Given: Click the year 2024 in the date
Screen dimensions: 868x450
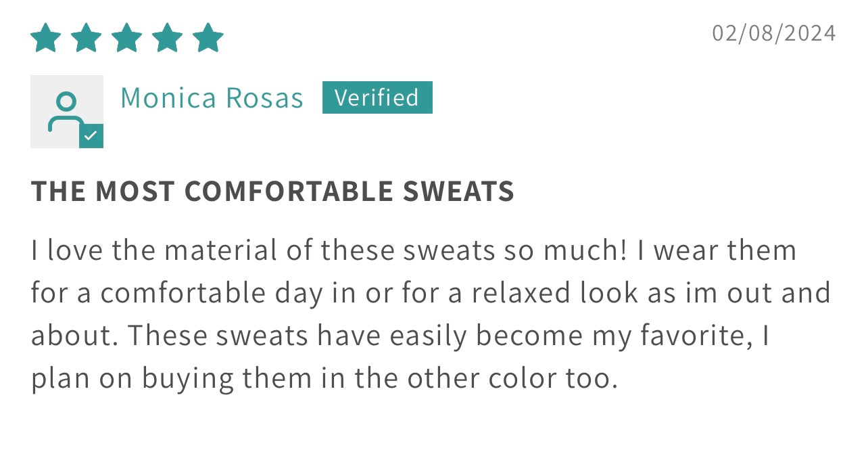Looking at the screenshot, I should pos(809,33).
